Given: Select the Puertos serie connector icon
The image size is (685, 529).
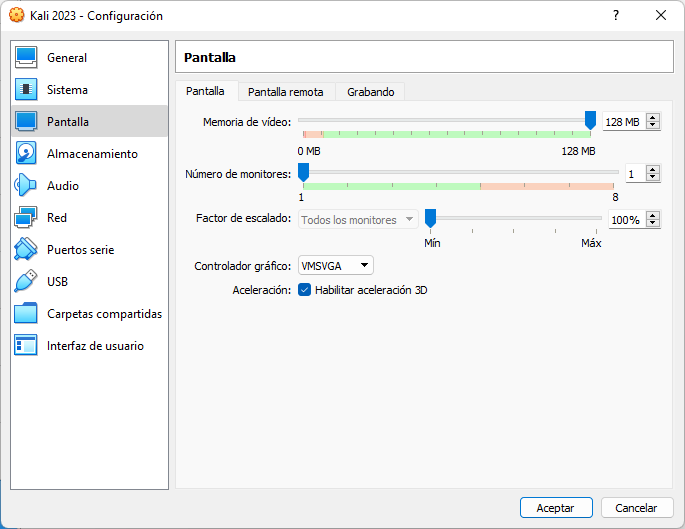Looking at the screenshot, I should tap(26, 249).
